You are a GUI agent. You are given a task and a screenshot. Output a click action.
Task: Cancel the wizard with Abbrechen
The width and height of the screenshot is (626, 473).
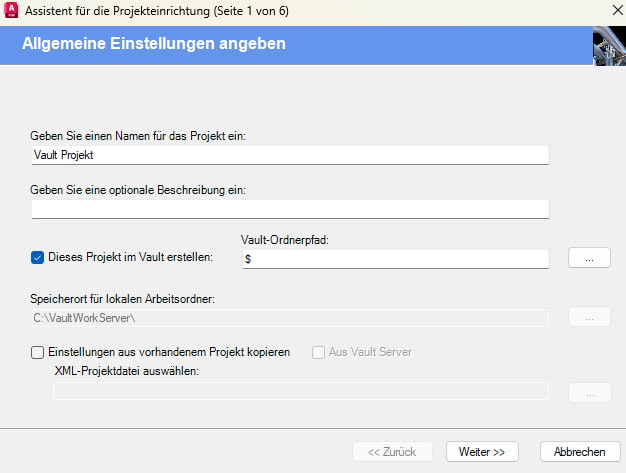click(580, 451)
